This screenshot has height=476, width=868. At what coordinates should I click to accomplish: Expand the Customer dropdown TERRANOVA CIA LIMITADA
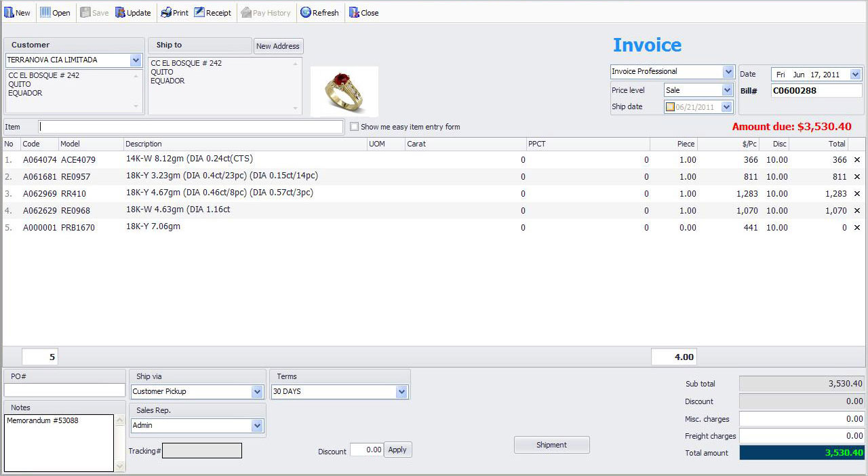click(136, 60)
